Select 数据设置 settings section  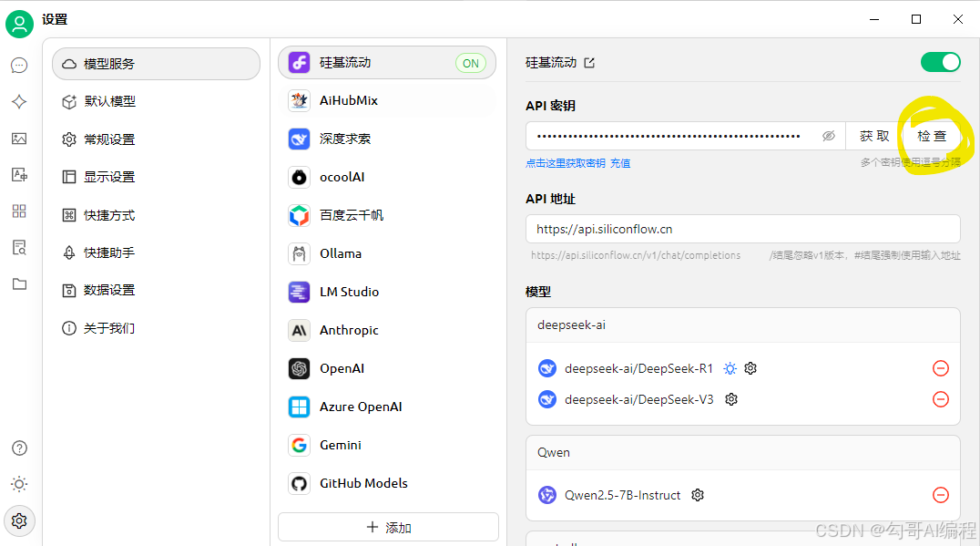coord(157,290)
